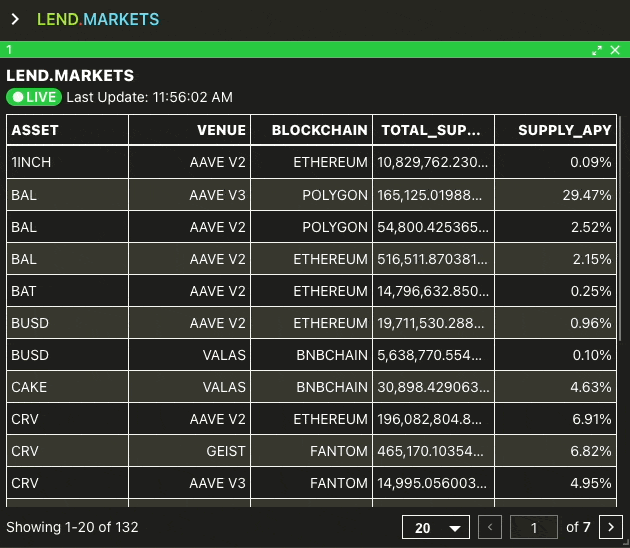Click the Last Update 11:56:02 AM timestamp
Image resolution: width=630 pixels, height=548 pixels.
pyautogui.click(x=149, y=97)
